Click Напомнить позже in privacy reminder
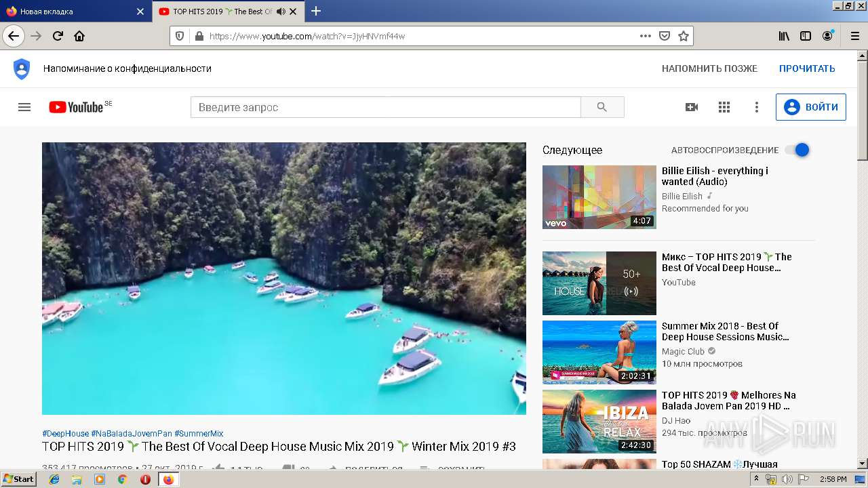The image size is (868, 488). click(x=709, y=68)
